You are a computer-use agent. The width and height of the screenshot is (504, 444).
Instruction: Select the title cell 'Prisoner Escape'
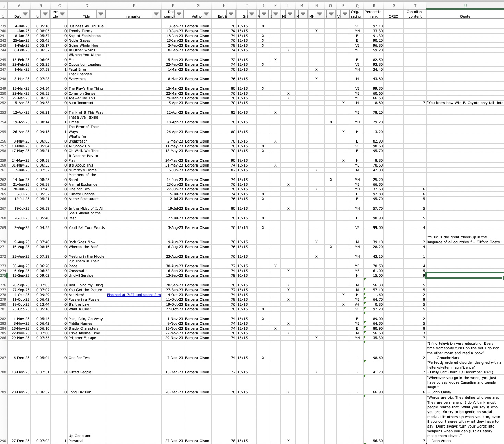[87, 338]
